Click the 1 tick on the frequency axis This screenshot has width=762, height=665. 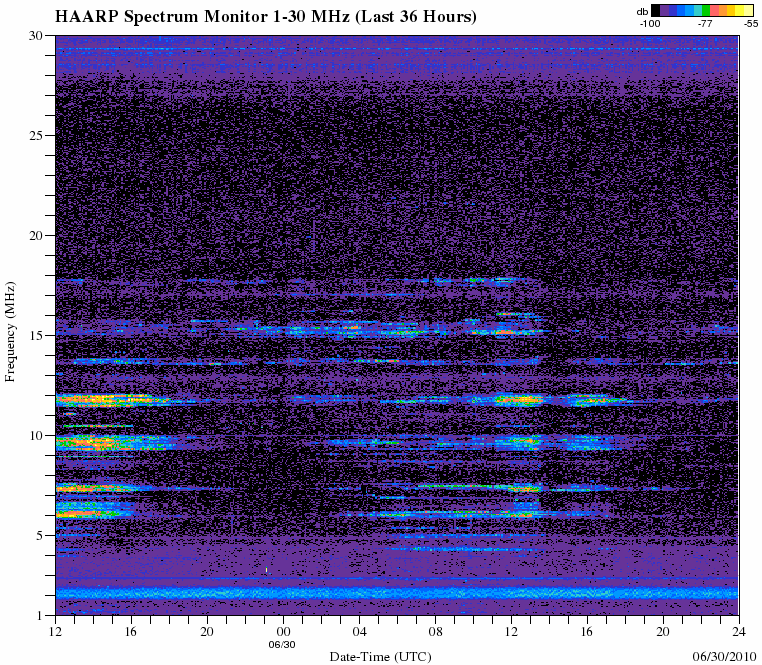pos(41,616)
